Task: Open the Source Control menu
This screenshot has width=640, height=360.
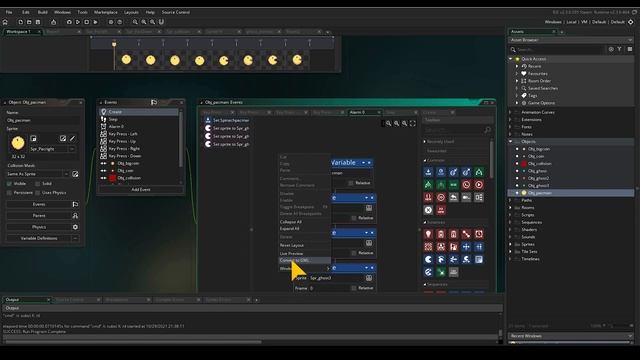Action: (176, 12)
